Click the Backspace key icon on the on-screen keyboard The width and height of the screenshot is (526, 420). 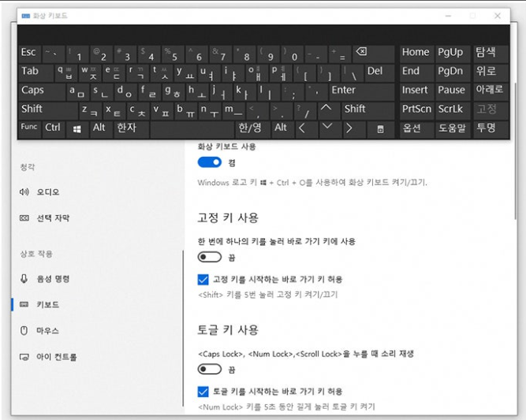pos(361,52)
